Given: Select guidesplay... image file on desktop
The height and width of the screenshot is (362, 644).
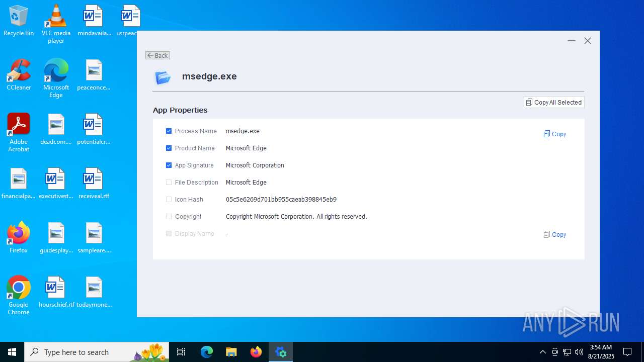Looking at the screenshot, I should tap(56, 238).
